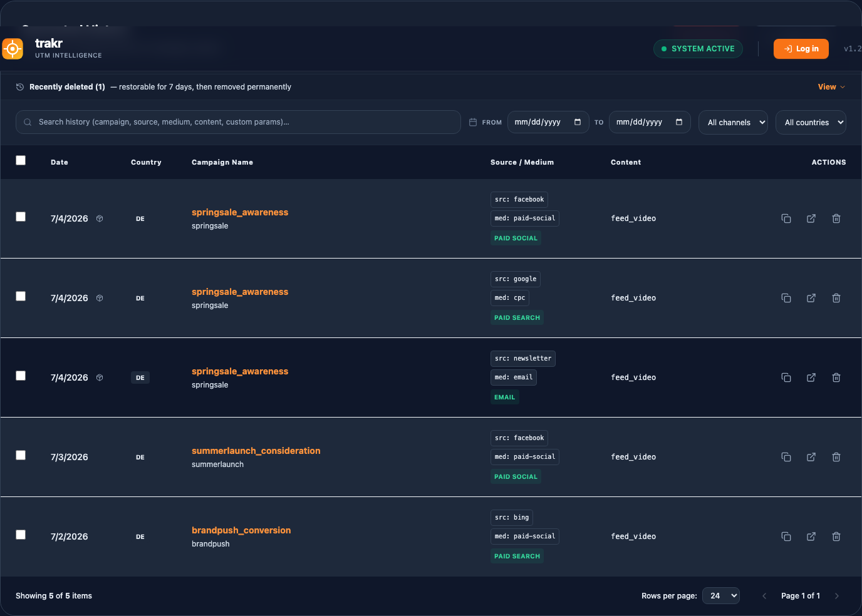Select the springsale facebook row checkbox
Image resolution: width=862 pixels, height=616 pixels.
tap(21, 217)
